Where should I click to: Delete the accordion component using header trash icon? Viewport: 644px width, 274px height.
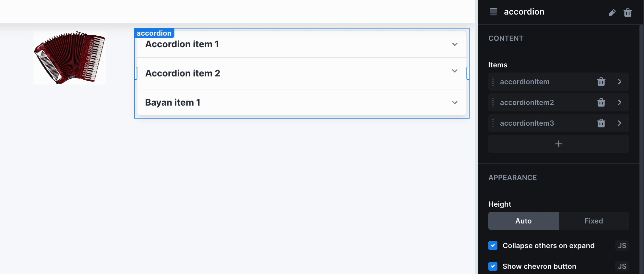(628, 13)
